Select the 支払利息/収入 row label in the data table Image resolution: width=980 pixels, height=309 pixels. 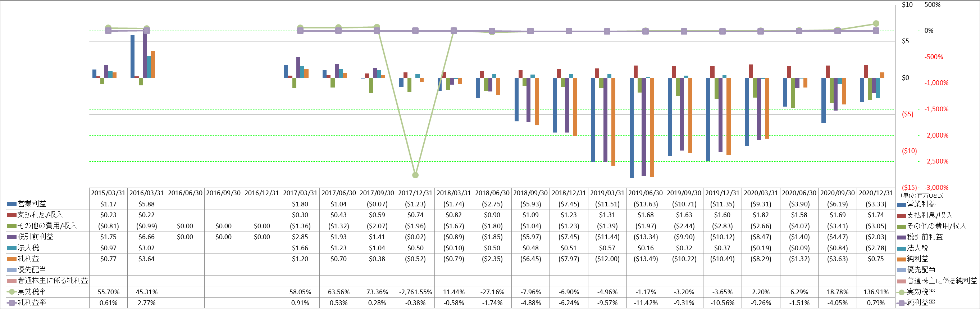(40, 215)
